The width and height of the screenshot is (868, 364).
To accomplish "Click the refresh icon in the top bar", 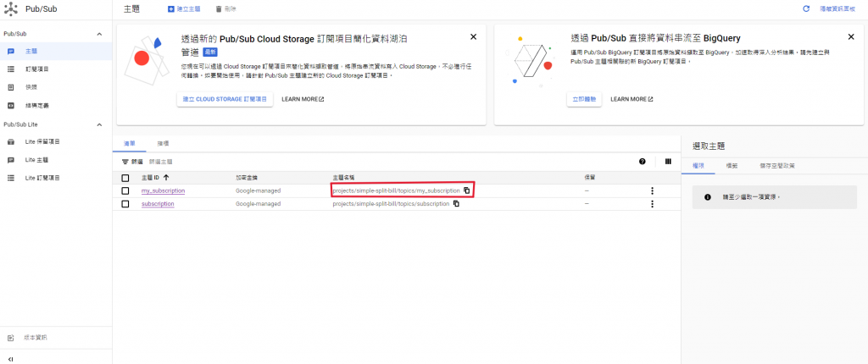I will [x=806, y=8].
